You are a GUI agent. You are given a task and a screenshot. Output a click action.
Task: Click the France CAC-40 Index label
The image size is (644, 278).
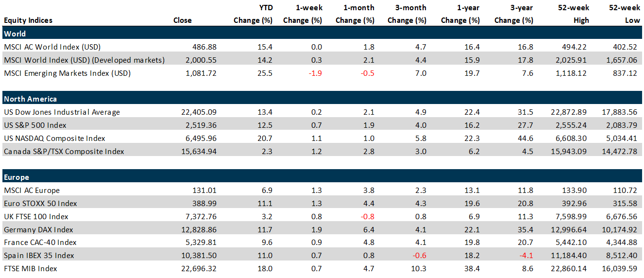click(x=40, y=243)
